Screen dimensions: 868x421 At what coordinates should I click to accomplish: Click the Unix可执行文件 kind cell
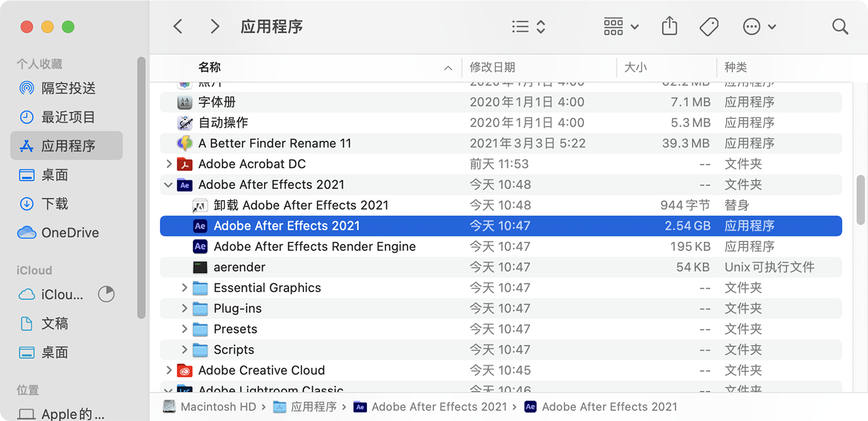769,267
